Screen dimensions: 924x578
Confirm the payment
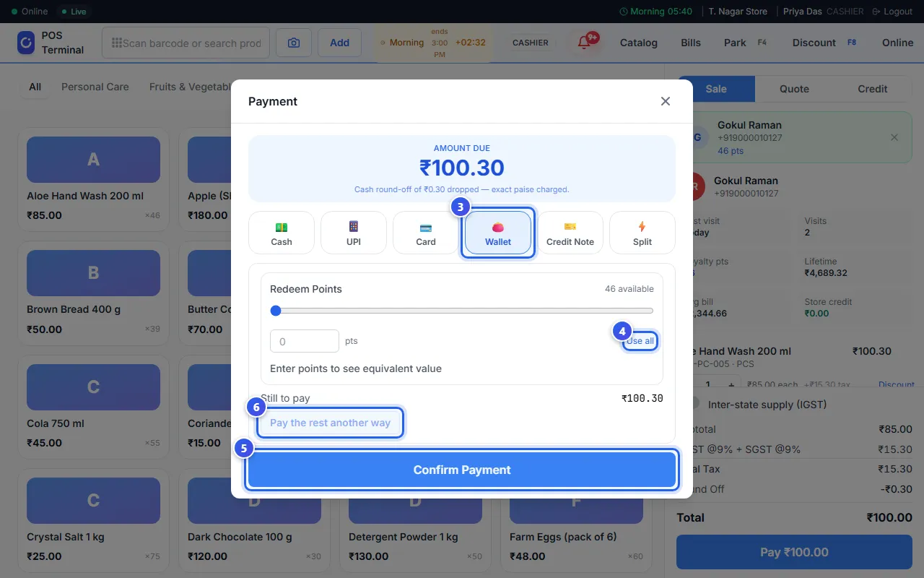(462, 470)
